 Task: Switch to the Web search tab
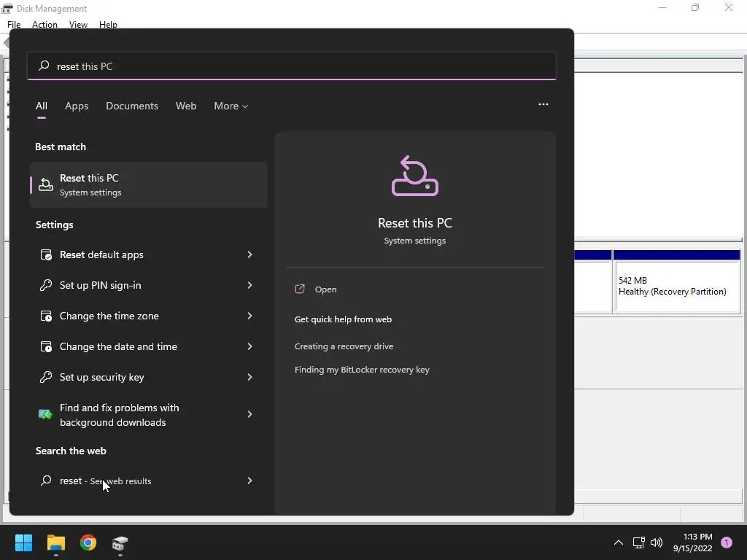coord(186,106)
